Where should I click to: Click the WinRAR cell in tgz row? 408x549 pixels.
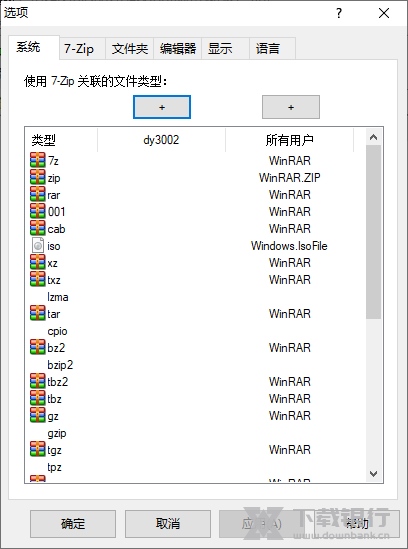tap(290, 450)
